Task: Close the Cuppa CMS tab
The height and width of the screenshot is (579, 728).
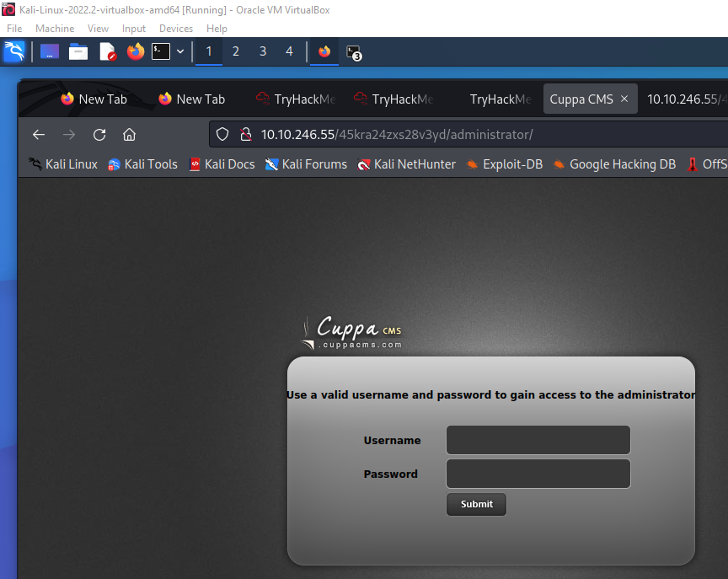Action: [x=624, y=99]
